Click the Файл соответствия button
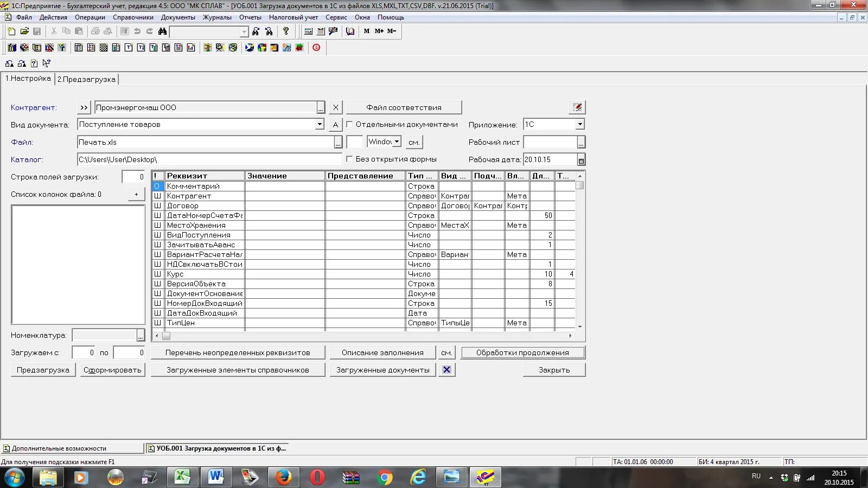 (x=404, y=107)
